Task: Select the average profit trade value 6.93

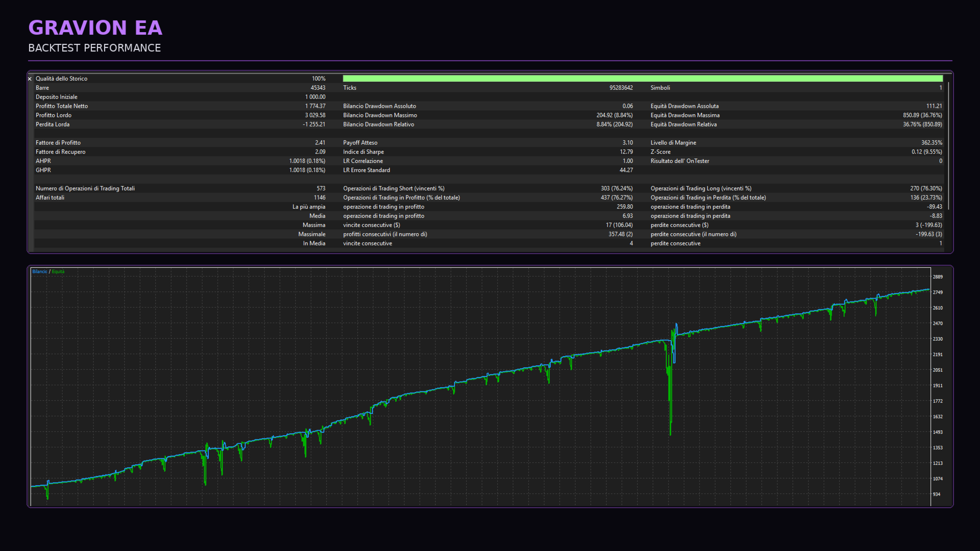Action: click(x=627, y=216)
